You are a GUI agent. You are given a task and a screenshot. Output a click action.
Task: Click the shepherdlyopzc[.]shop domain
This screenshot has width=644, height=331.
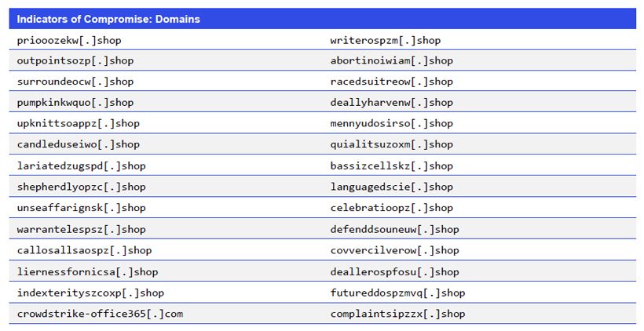(82, 187)
